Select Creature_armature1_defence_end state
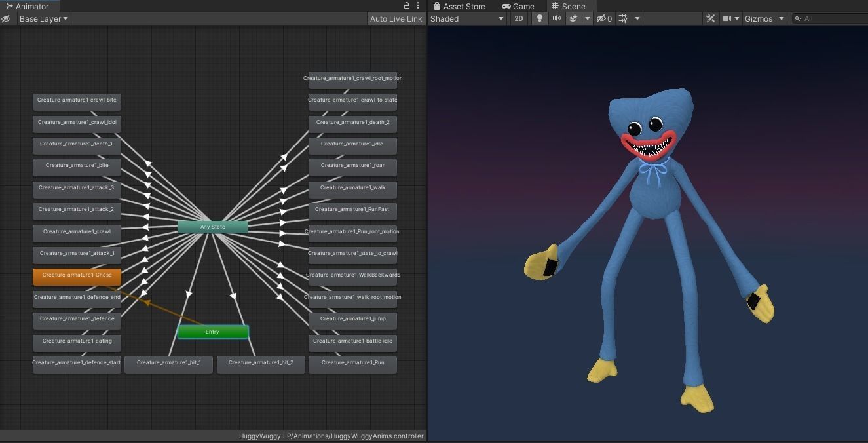The height and width of the screenshot is (443, 868). [77, 298]
